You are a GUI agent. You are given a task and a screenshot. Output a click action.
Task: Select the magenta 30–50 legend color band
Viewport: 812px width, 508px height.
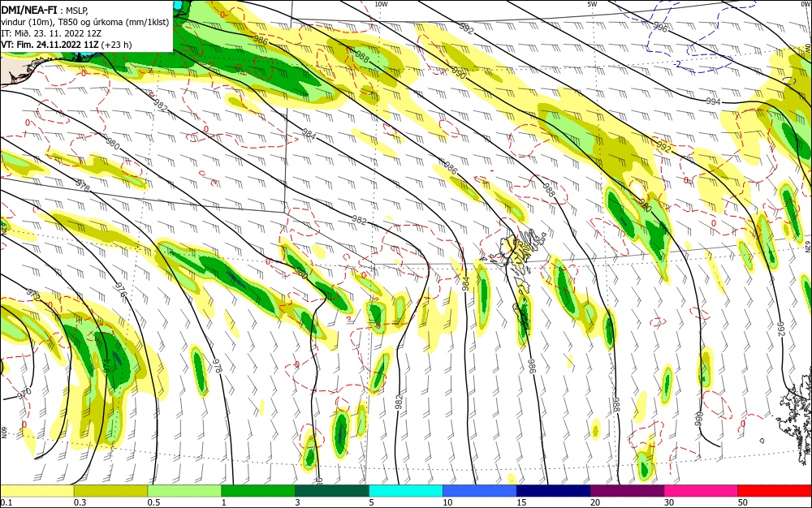tap(702, 491)
